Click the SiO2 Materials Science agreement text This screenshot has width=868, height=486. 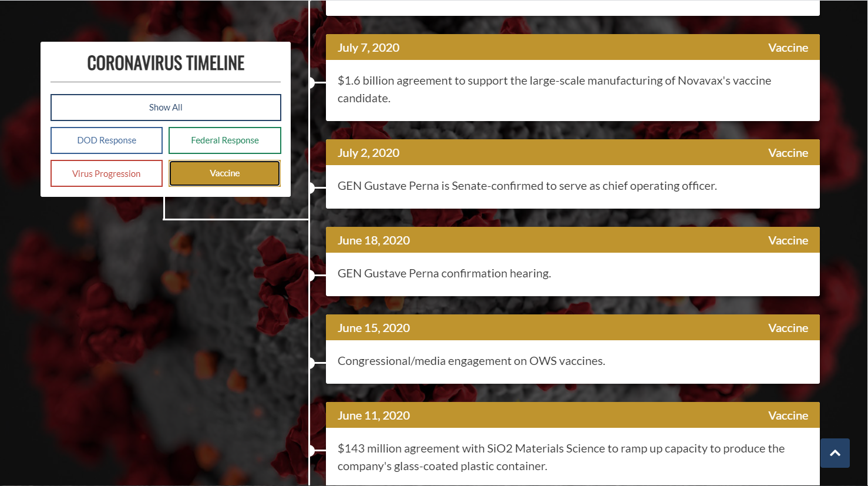pyautogui.click(x=561, y=457)
